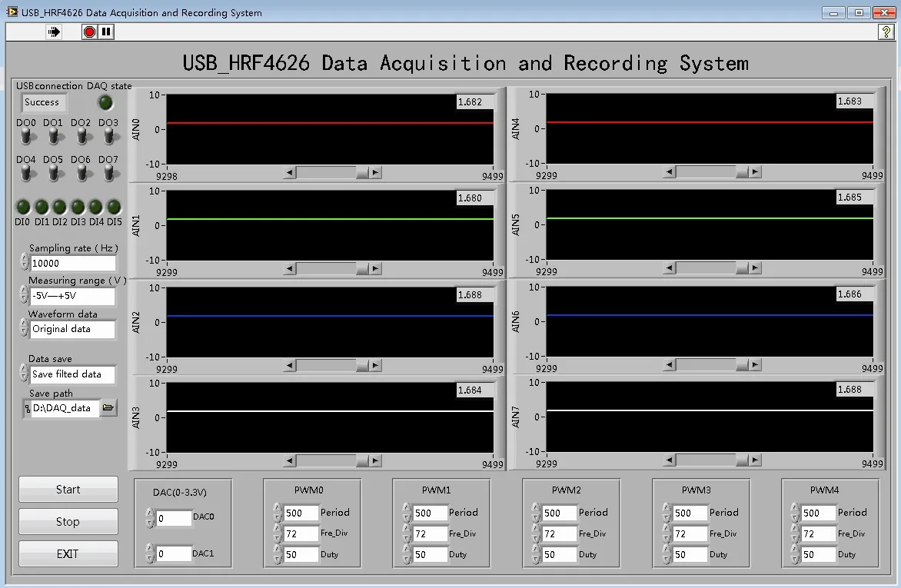
Task: Click the PWM4 Duty stepper arrows
Action: (795, 555)
